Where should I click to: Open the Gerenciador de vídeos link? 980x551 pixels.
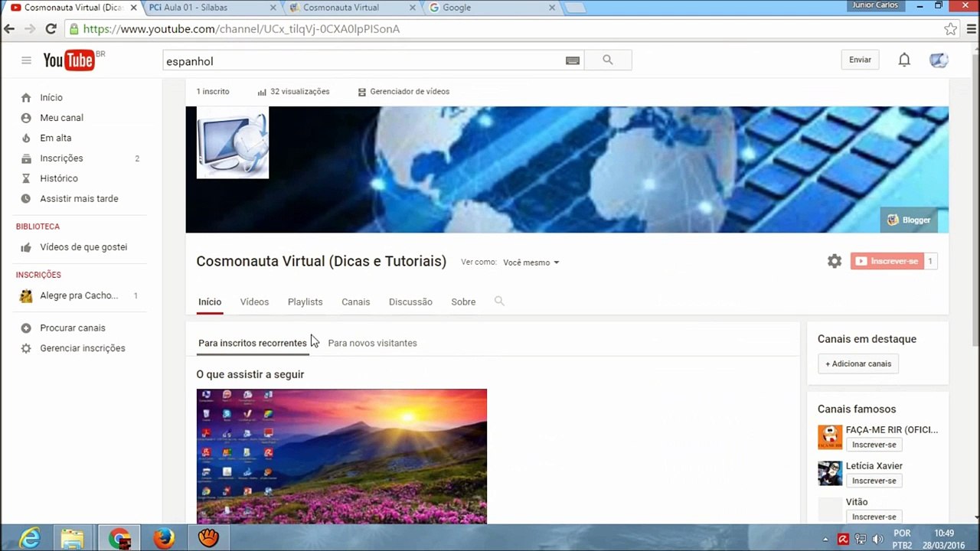(403, 91)
